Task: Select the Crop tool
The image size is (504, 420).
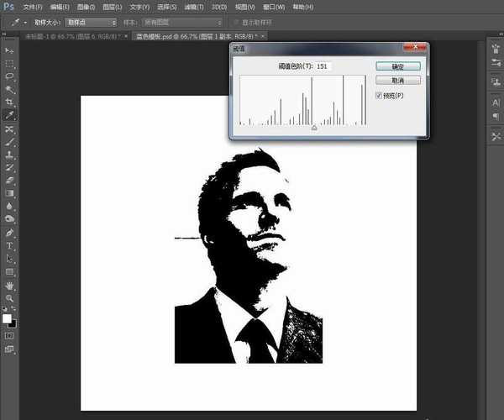Action: tap(10, 102)
